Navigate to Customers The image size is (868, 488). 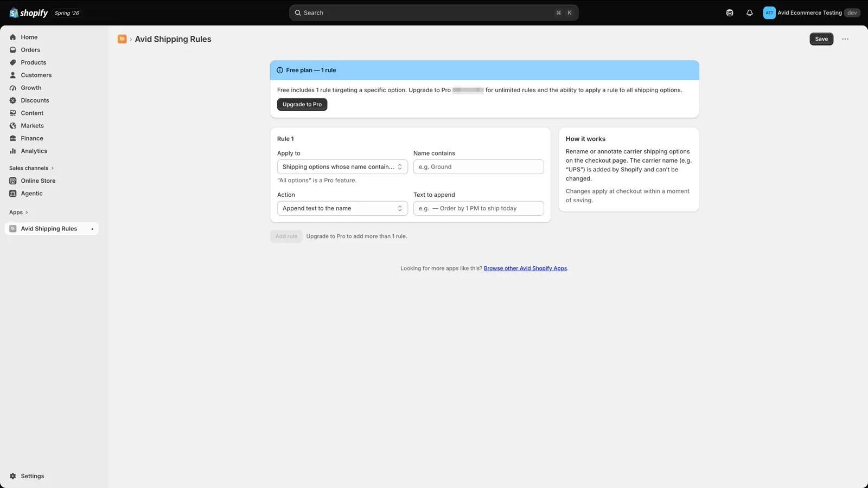(52, 75)
